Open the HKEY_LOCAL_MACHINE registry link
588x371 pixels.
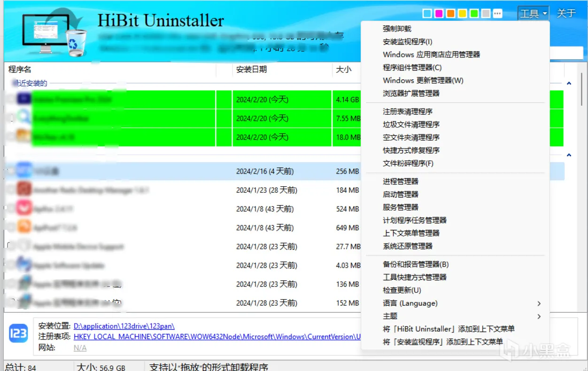217,337
